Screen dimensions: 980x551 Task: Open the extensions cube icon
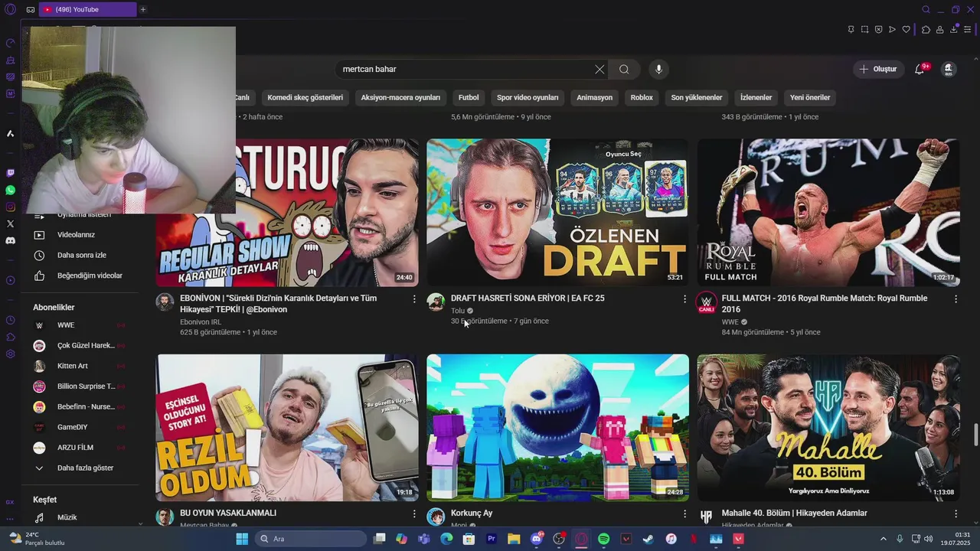click(x=926, y=30)
